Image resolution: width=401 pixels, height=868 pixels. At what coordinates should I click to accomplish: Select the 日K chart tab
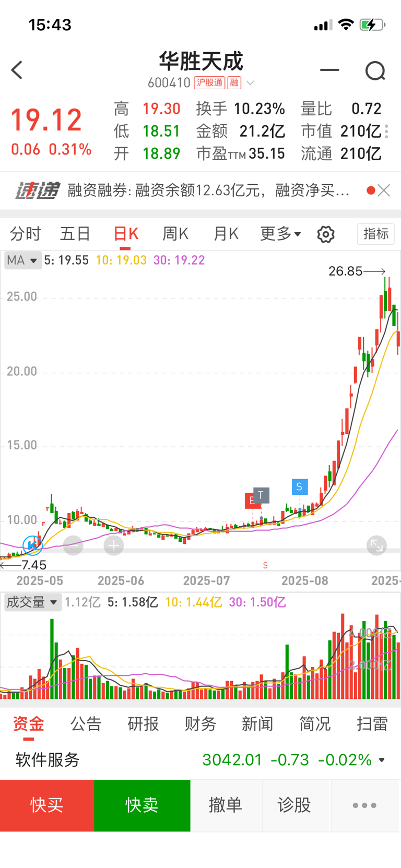pyautogui.click(x=126, y=234)
